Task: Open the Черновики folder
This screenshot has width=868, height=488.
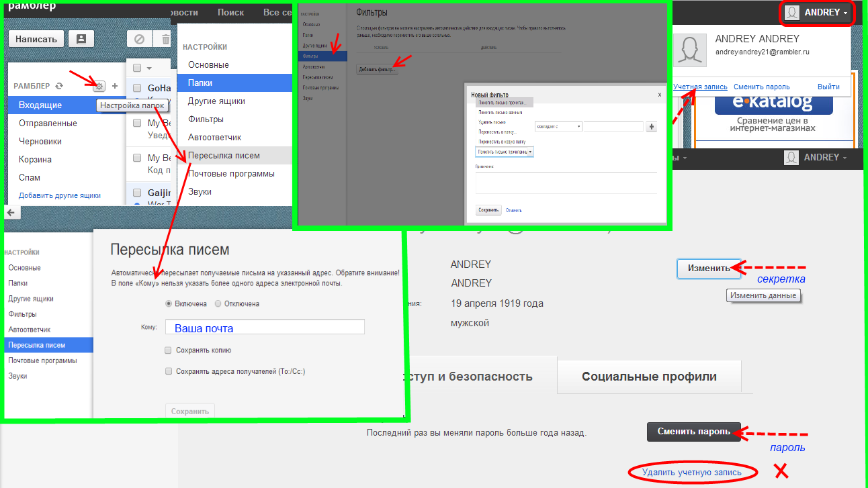Action: coord(40,142)
